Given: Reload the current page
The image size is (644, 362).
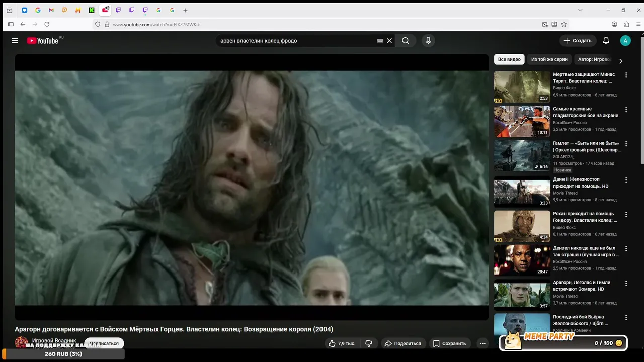Looking at the screenshot, I should [47, 24].
